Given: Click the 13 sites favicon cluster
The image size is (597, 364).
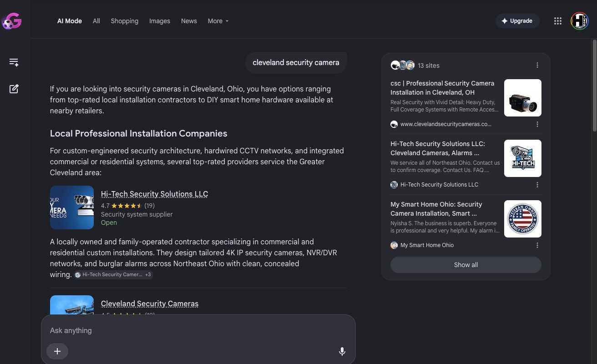Looking at the screenshot, I should coord(403,65).
